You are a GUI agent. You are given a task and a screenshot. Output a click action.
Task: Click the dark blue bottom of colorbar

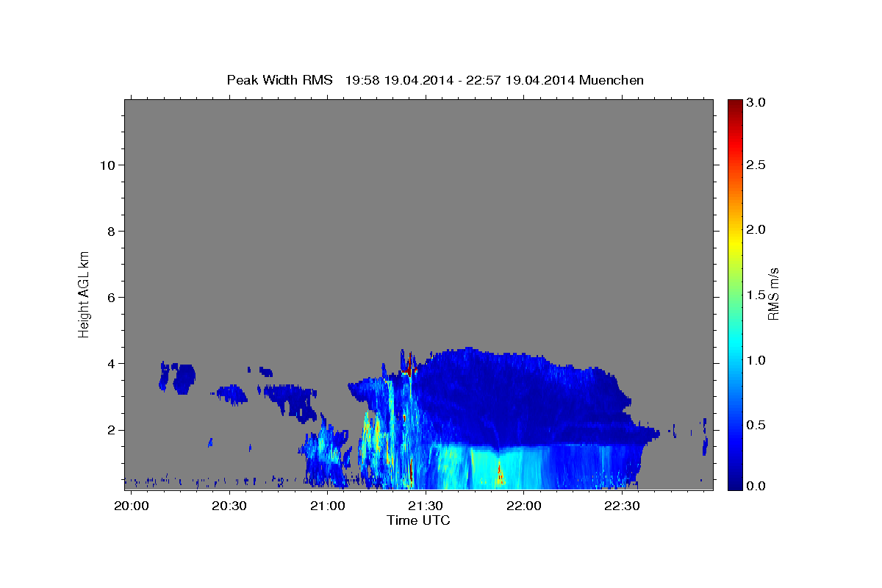click(734, 483)
